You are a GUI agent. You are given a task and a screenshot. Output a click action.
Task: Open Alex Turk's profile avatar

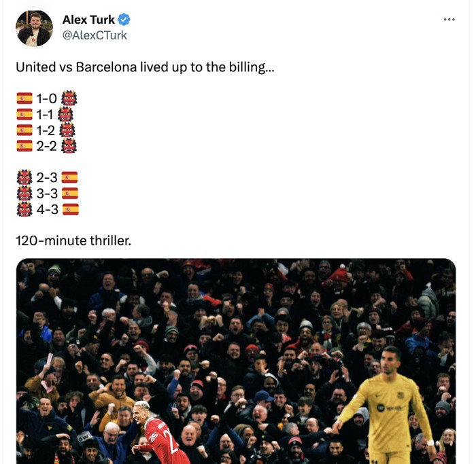(x=34, y=28)
